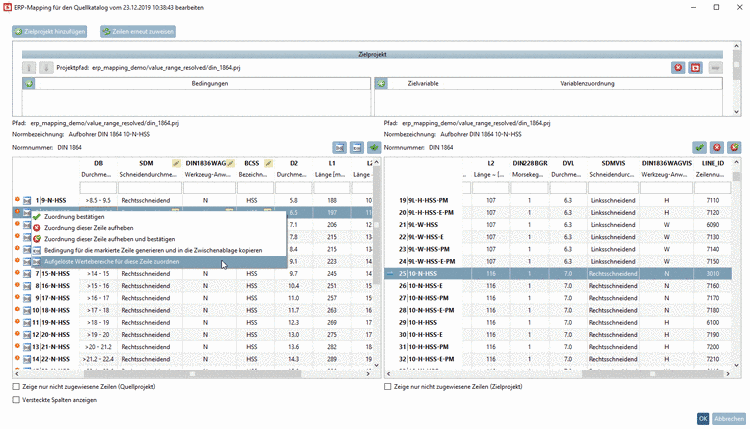Click the green checkmark icon above target table
750x429 pixels.
(699, 147)
